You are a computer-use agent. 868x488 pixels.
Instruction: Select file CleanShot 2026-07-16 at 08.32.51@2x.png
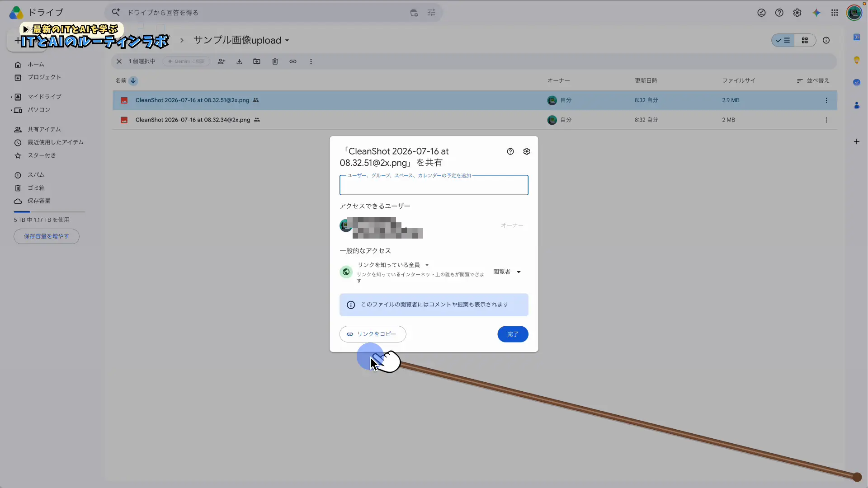[475, 100]
